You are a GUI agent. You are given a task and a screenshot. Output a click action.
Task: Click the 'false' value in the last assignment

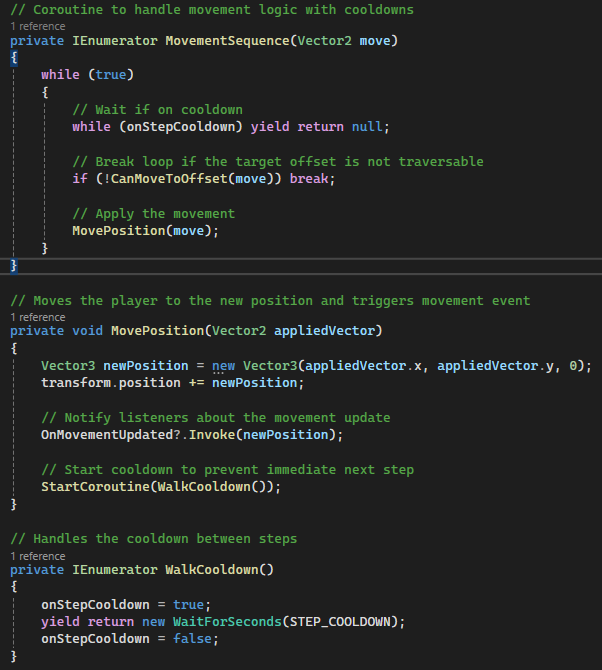click(192, 639)
